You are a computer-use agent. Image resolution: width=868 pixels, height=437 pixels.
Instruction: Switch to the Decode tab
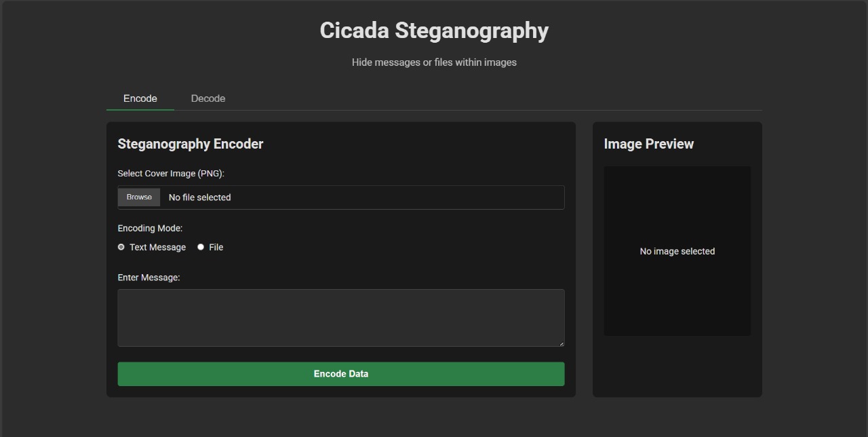coord(208,98)
